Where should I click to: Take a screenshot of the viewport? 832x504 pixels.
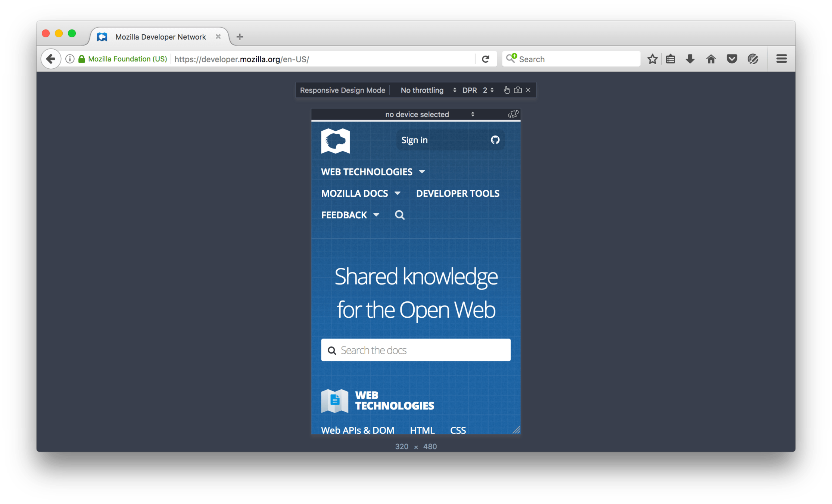click(518, 90)
